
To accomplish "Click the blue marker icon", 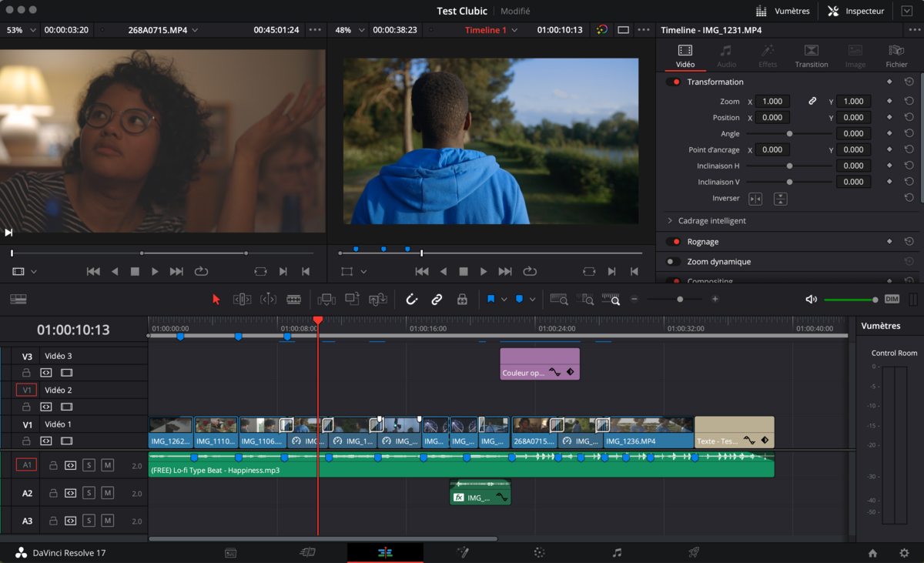I will (x=519, y=299).
